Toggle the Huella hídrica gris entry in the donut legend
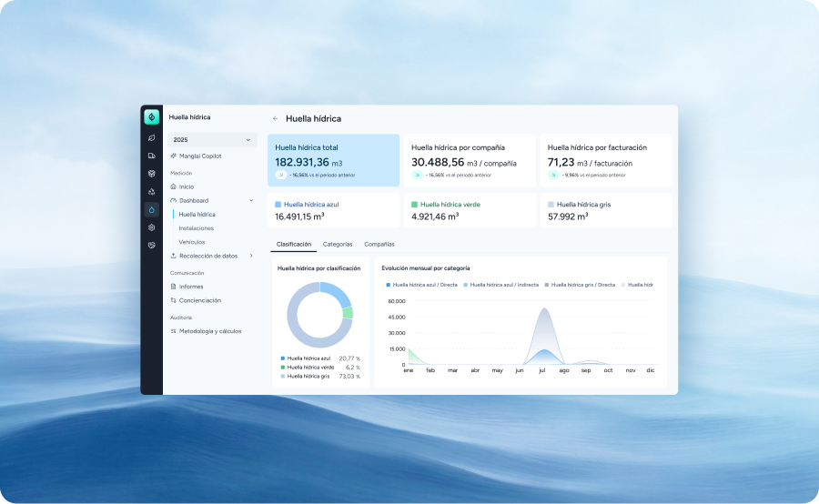The height and width of the screenshot is (504, 819). pyautogui.click(x=305, y=376)
